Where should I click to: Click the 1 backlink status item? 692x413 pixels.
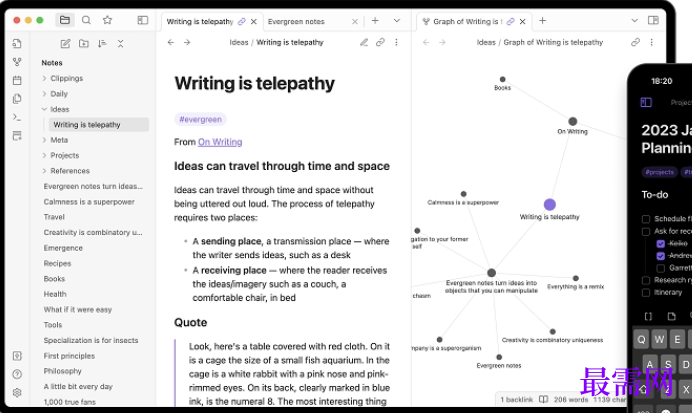[516, 399]
